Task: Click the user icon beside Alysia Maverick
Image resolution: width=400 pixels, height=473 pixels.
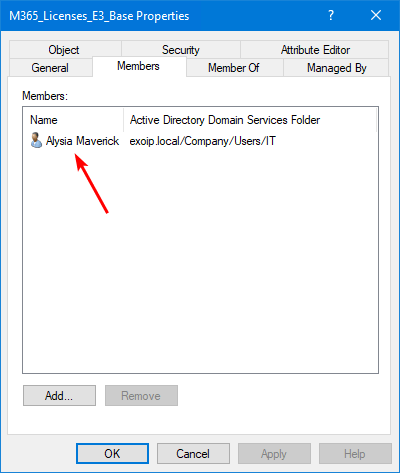Action: 36,140
